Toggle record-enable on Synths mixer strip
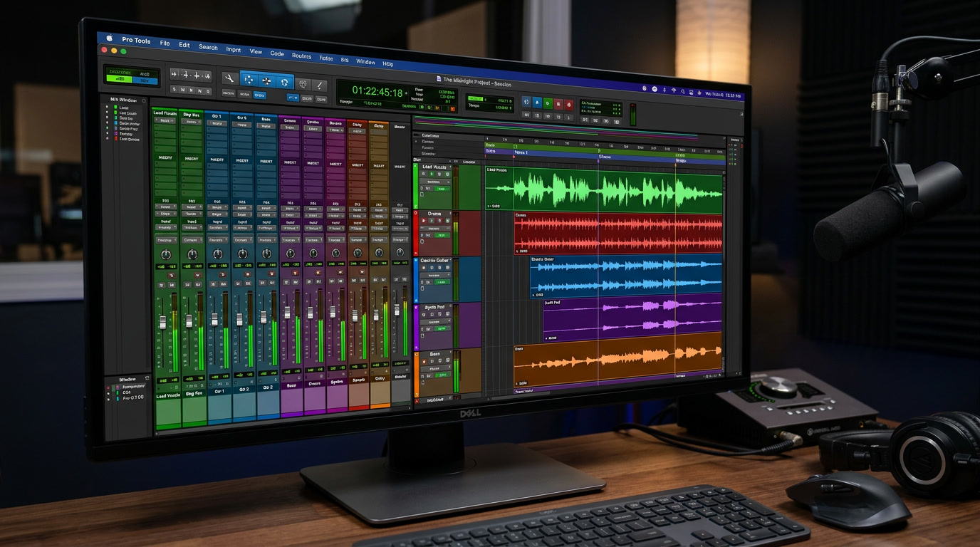Image resolution: width=980 pixels, height=547 pixels. tap(340, 272)
